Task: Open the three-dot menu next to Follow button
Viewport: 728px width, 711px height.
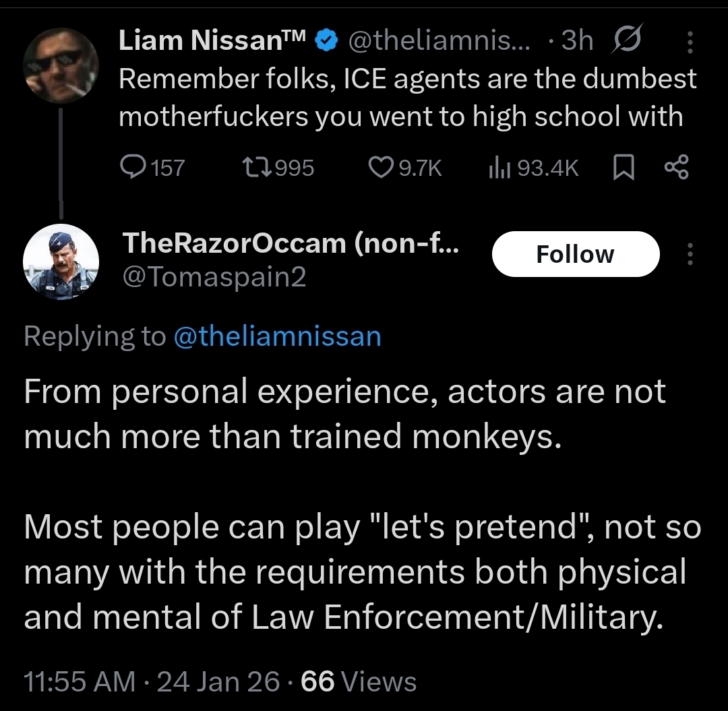Action: 690,254
